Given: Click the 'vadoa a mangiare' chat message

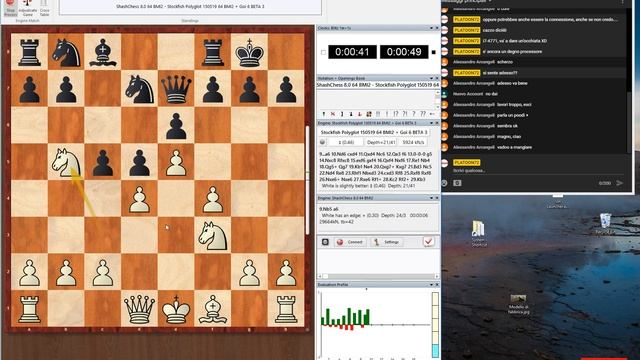Looking at the screenshot, I should [514, 147].
